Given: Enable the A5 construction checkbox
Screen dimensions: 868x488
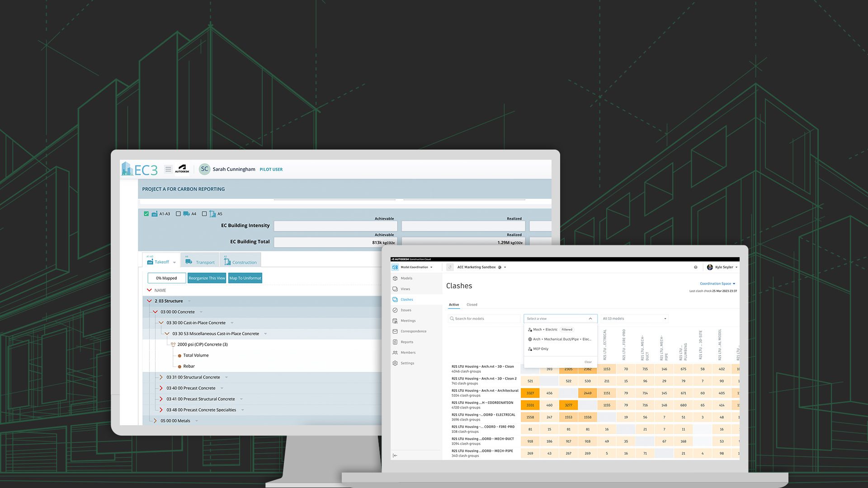Looking at the screenshot, I should point(204,214).
